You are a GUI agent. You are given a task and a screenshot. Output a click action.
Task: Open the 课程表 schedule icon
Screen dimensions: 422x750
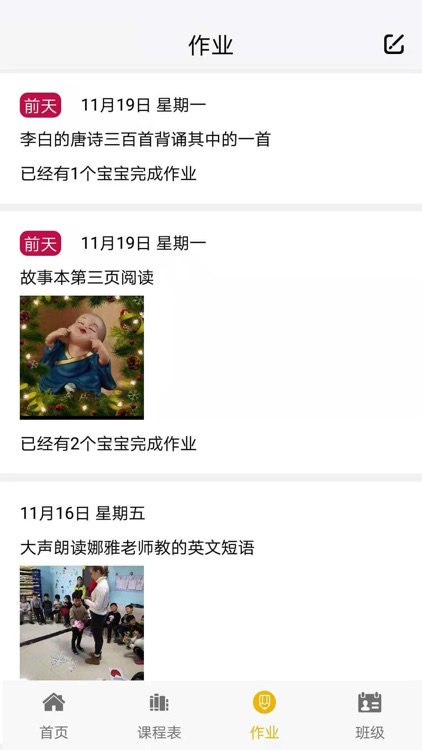[159, 703]
